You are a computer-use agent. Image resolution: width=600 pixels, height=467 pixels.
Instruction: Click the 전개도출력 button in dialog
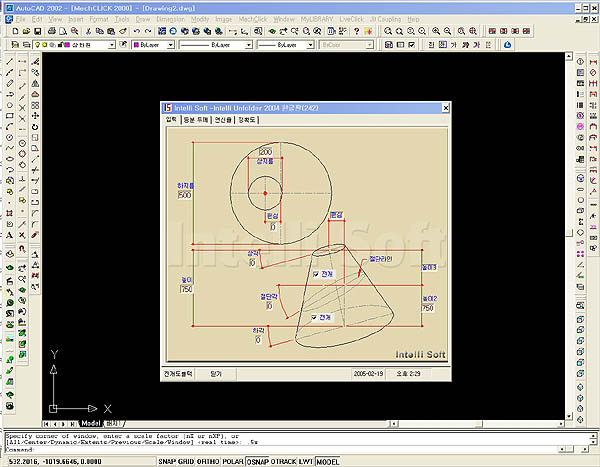pyautogui.click(x=178, y=374)
